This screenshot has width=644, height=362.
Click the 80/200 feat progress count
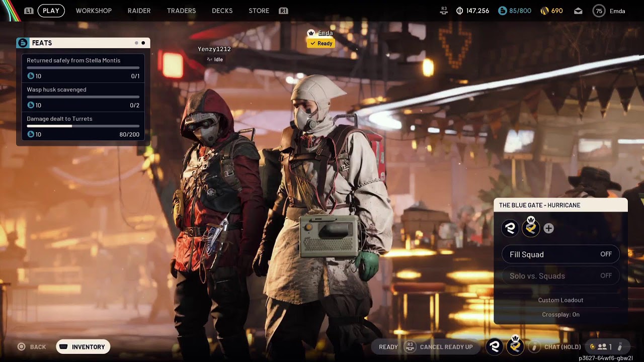point(129,134)
